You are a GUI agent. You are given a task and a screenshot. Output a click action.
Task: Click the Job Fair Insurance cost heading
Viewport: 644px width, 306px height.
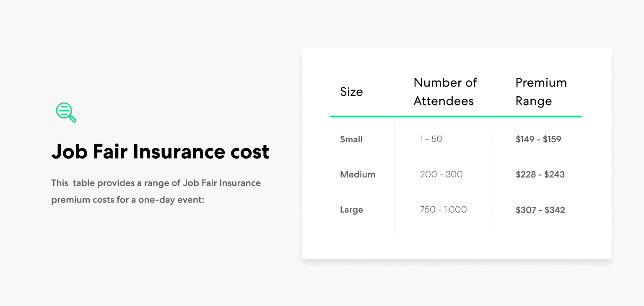[x=160, y=152]
